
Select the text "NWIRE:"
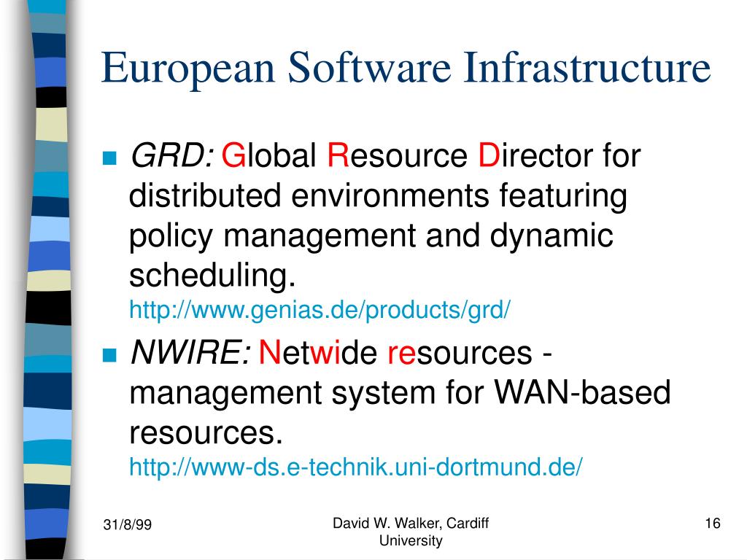point(190,353)
